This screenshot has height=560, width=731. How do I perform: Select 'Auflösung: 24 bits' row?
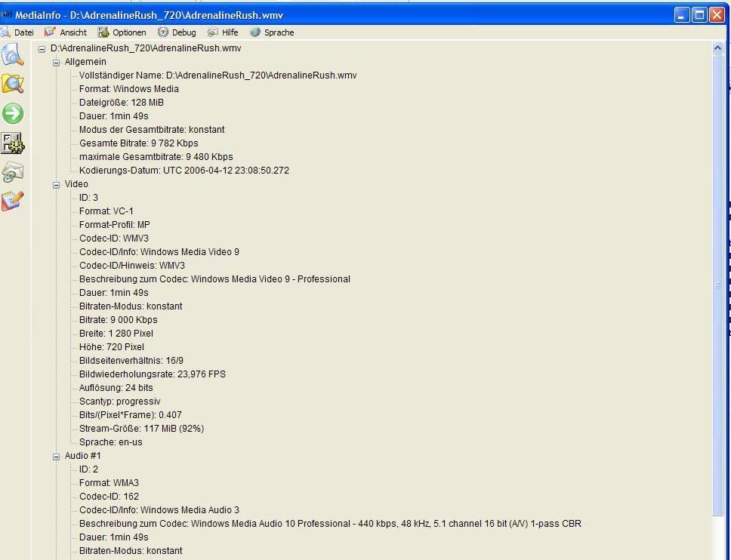pyautogui.click(x=116, y=388)
